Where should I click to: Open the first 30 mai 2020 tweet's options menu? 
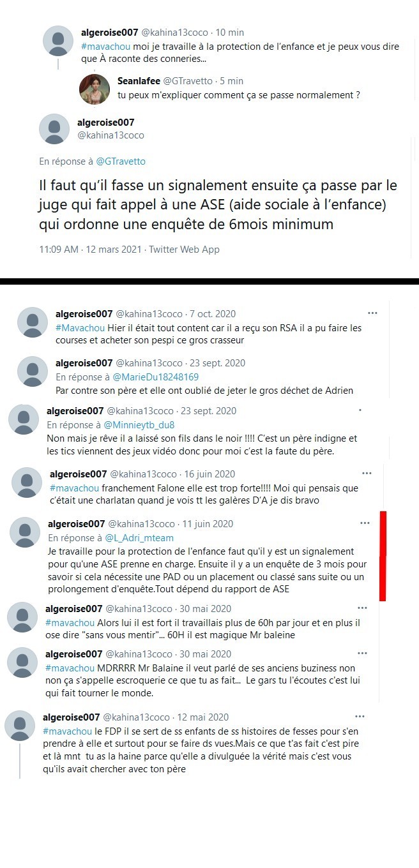[x=362, y=608]
